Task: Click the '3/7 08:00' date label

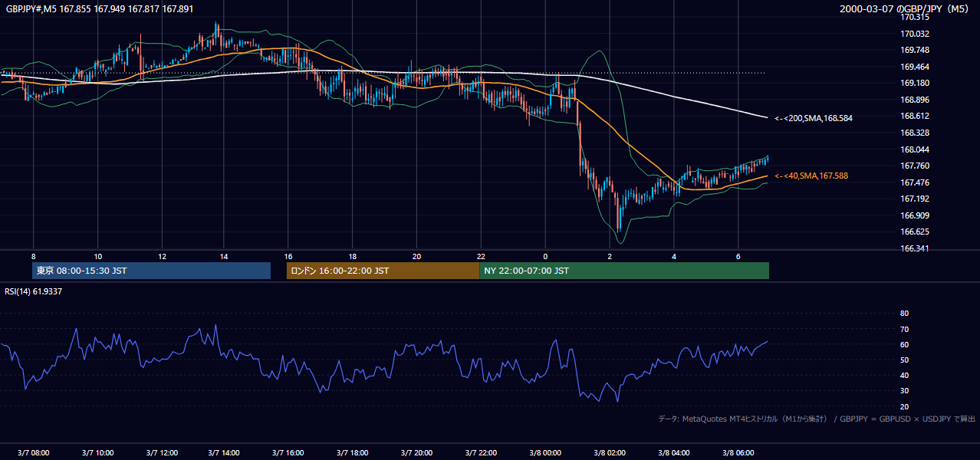Action: tap(33, 453)
